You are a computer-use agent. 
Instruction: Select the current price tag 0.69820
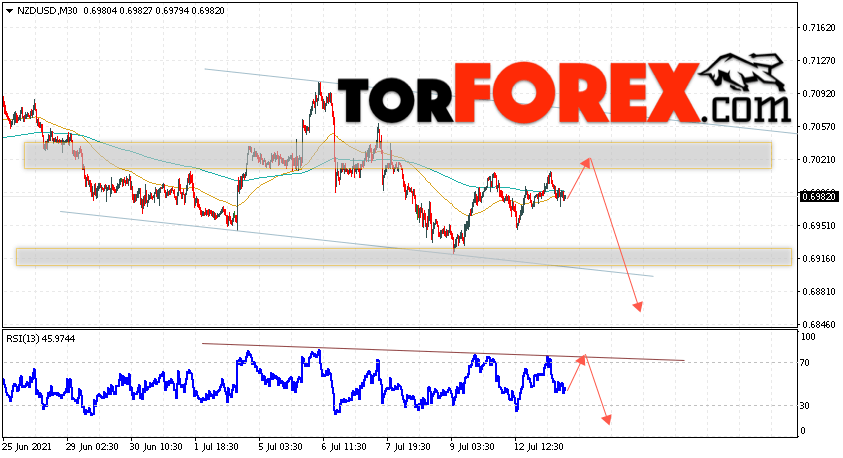pos(819,197)
